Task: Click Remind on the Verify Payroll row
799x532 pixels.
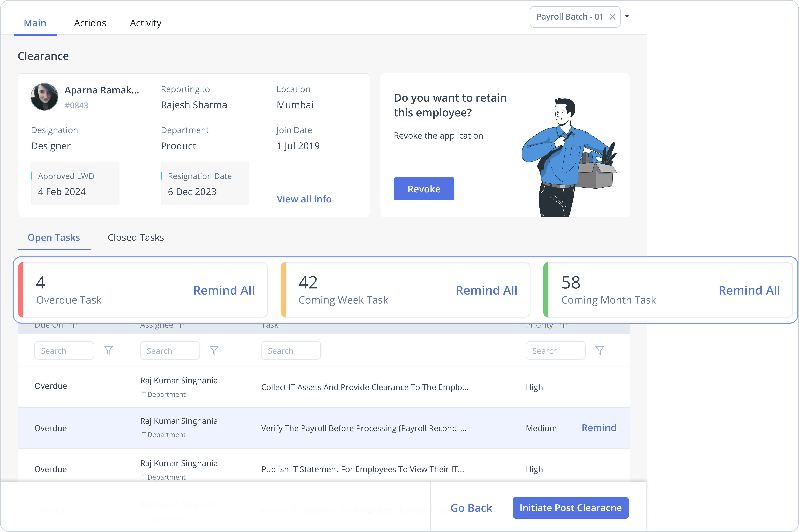Action: pyautogui.click(x=599, y=428)
